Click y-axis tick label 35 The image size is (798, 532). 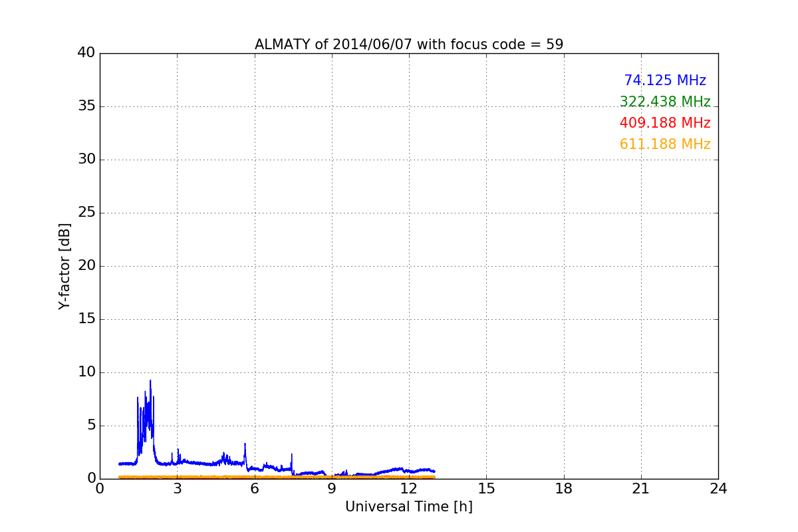pyautogui.click(x=86, y=106)
